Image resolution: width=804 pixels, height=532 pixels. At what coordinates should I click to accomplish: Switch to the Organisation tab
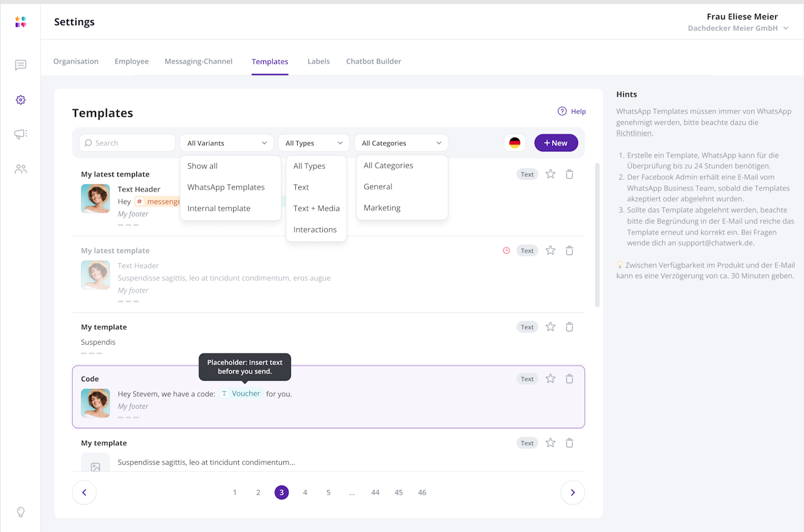coord(76,62)
